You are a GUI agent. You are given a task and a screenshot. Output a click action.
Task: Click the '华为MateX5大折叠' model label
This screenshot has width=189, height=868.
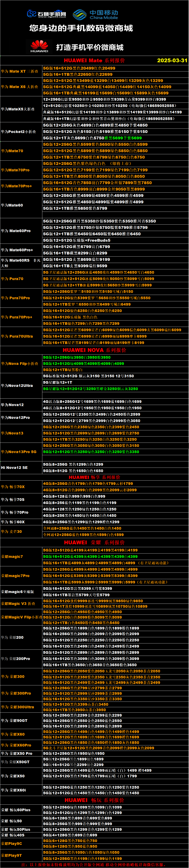coord(18,109)
